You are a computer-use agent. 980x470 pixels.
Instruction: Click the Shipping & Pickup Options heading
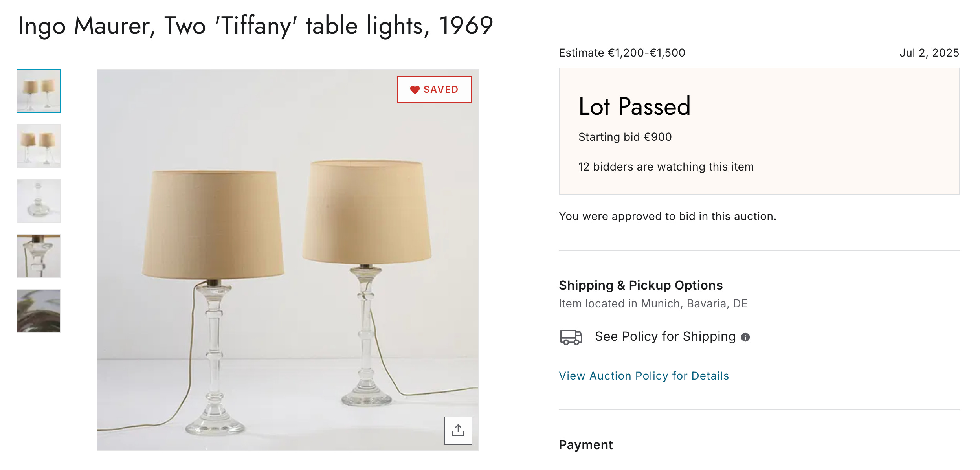(640, 285)
